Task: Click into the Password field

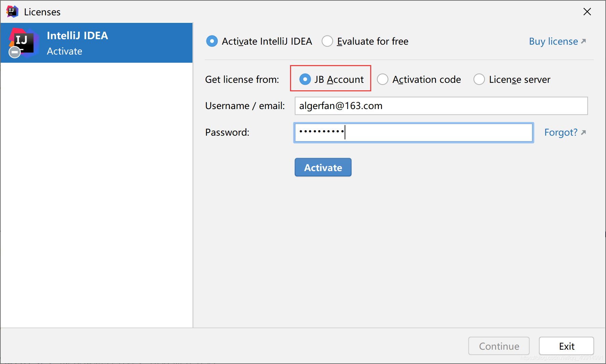Action: [x=414, y=133]
